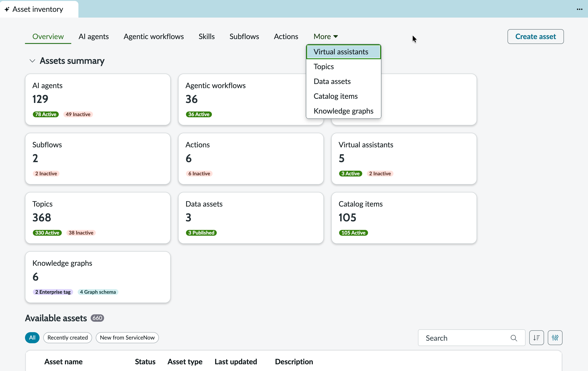This screenshot has width=588, height=371.
Task: Click the 2 Enterprise tag badge
Action: pos(53,292)
